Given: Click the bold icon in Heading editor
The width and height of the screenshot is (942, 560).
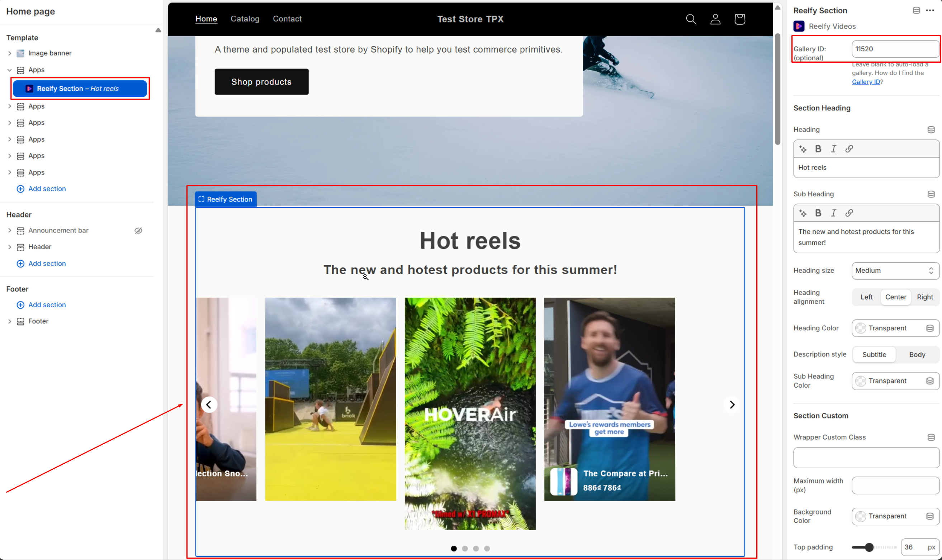Looking at the screenshot, I should tap(818, 149).
